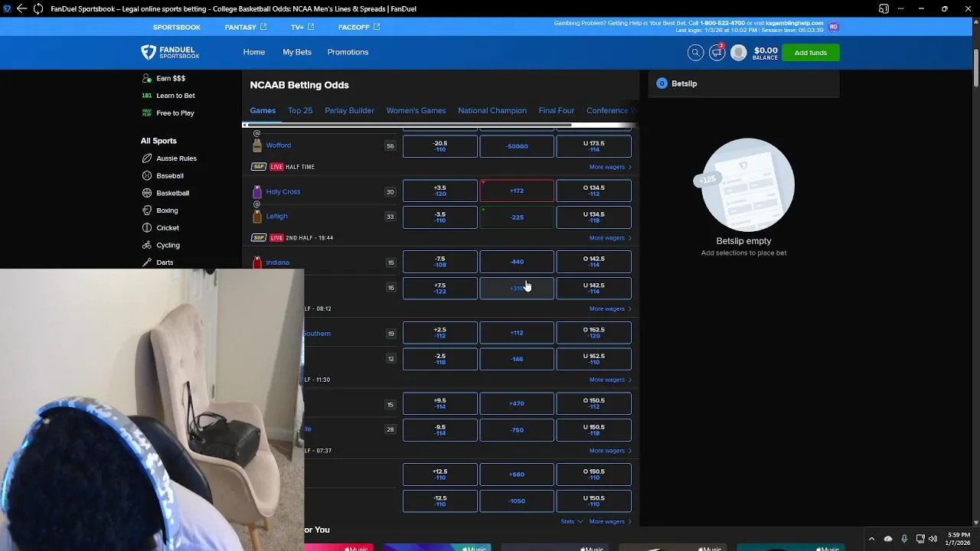Select the +470 moneyline bet

pyautogui.click(x=517, y=403)
